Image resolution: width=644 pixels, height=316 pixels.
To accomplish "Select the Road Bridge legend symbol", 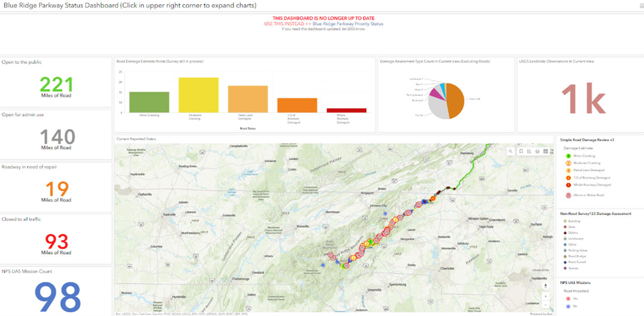I will tap(565, 256).
